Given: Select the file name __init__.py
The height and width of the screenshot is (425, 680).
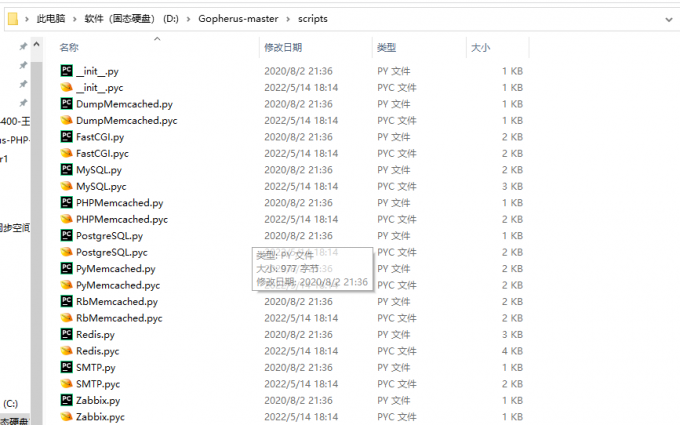Looking at the screenshot, I should click(97, 71).
